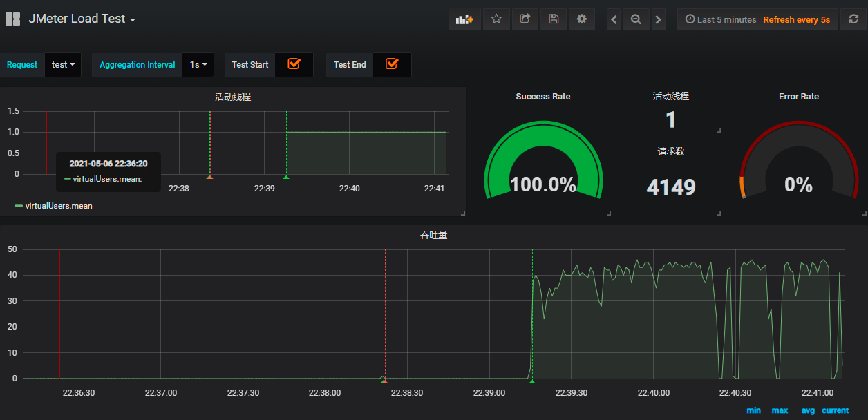Viewport: 868px width, 420px height.
Task: Sort legend by max column
Action: tap(780, 410)
